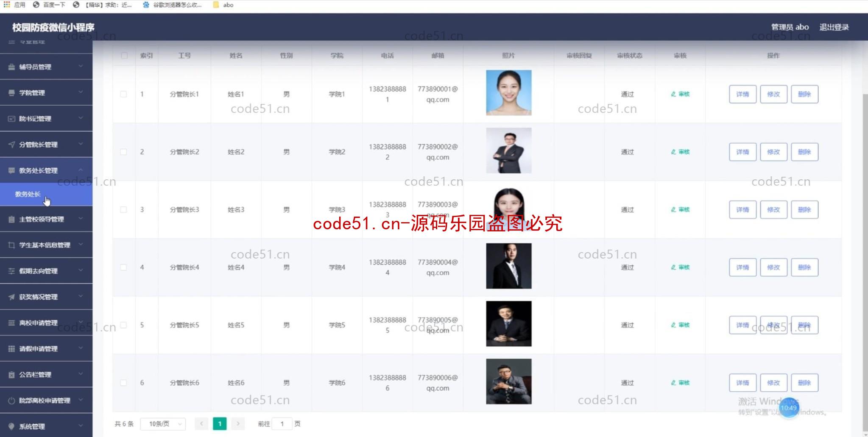Expand the 院书记管理 chevron
The height and width of the screenshot is (437, 868).
(x=81, y=118)
